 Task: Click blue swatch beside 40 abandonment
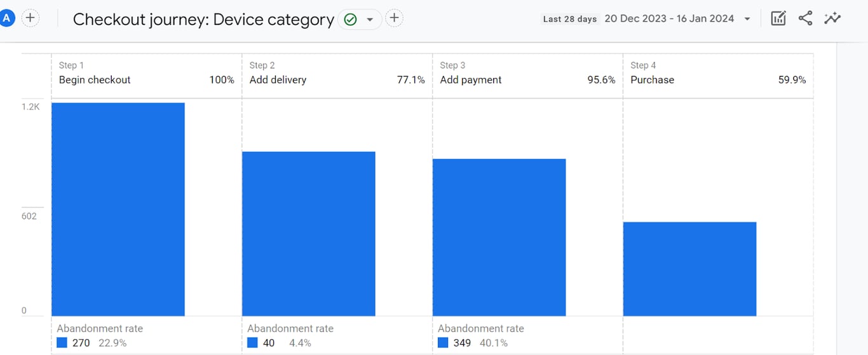(x=252, y=343)
